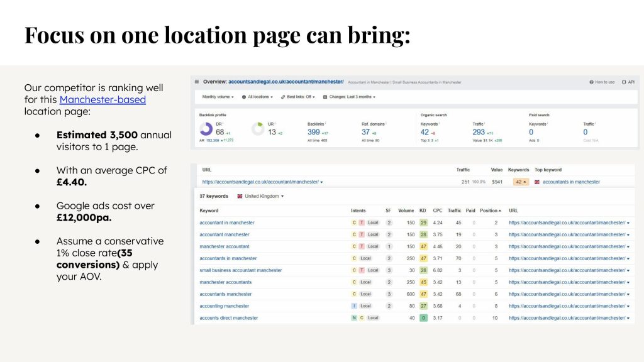Viewport: 644px width, 362px height.
Task: Expand URL arrow in accounting manchester row
Action: [628, 307]
